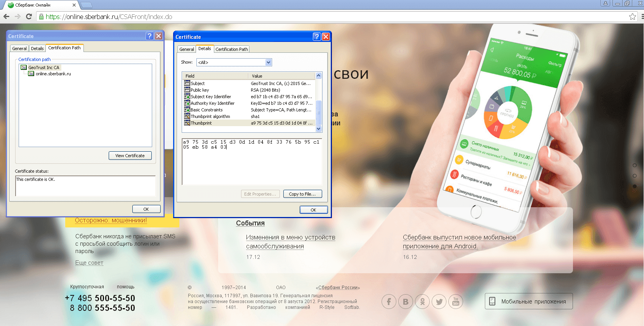
Task: Open the Odnoklassniki social icon
Action: coord(422,302)
